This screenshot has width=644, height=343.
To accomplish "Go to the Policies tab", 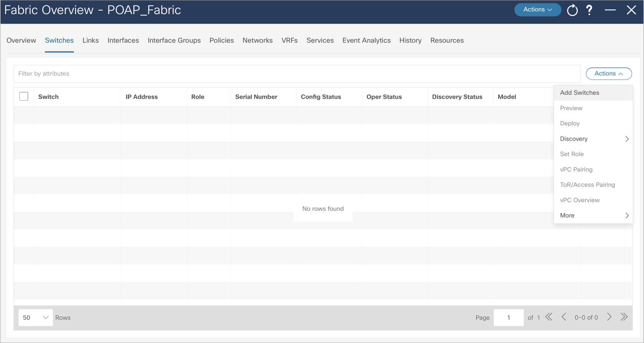I will coord(222,40).
